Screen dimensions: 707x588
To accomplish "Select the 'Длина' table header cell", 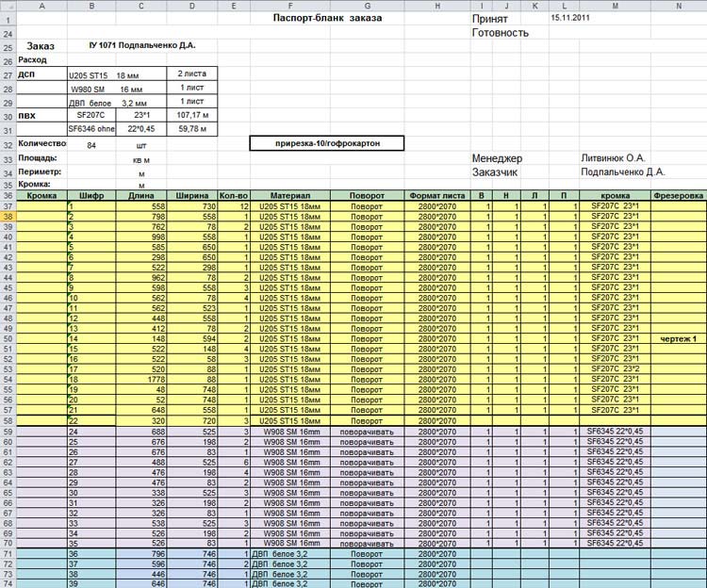I will pos(141,196).
